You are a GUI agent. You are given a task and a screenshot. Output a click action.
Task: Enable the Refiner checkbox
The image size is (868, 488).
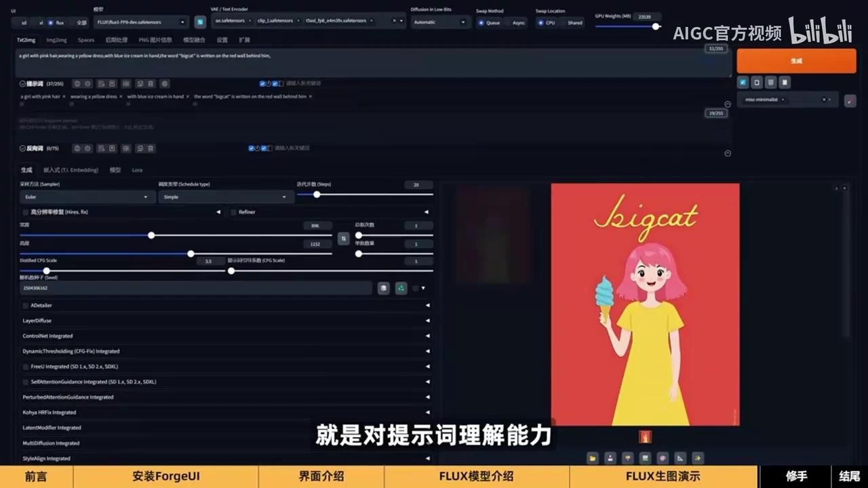(234, 212)
